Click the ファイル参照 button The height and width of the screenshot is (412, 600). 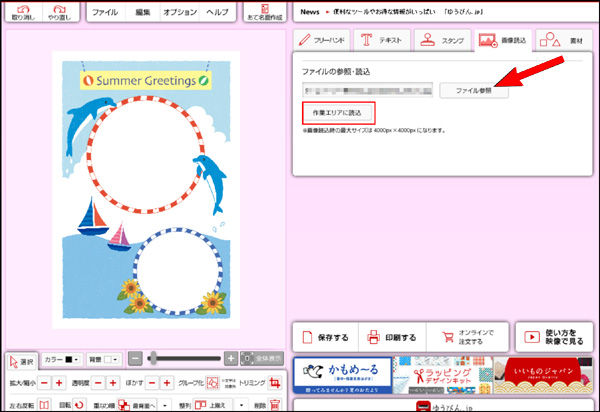tap(474, 91)
